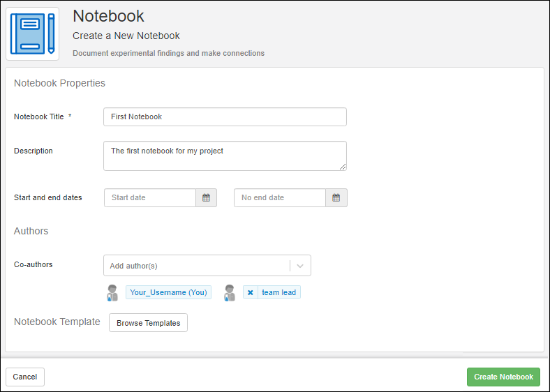Click the avatar next to Your_Username
The image size is (550, 392).
pyautogui.click(x=112, y=293)
